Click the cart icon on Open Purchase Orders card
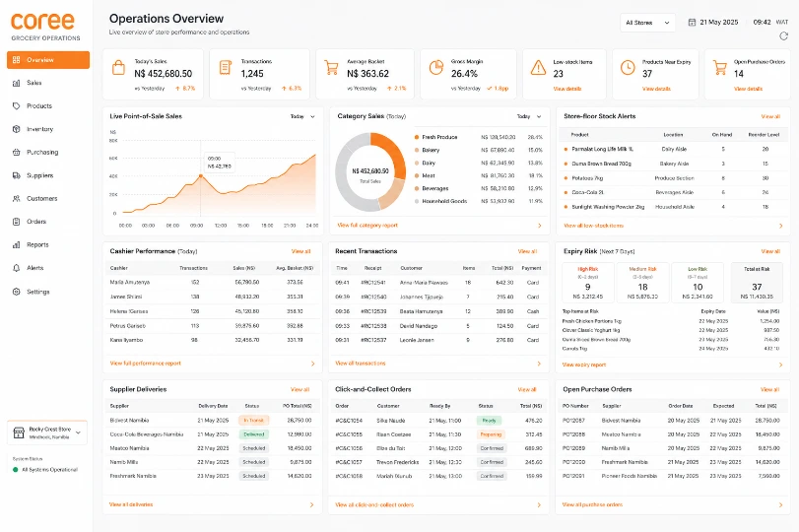799x532 pixels. (x=719, y=68)
